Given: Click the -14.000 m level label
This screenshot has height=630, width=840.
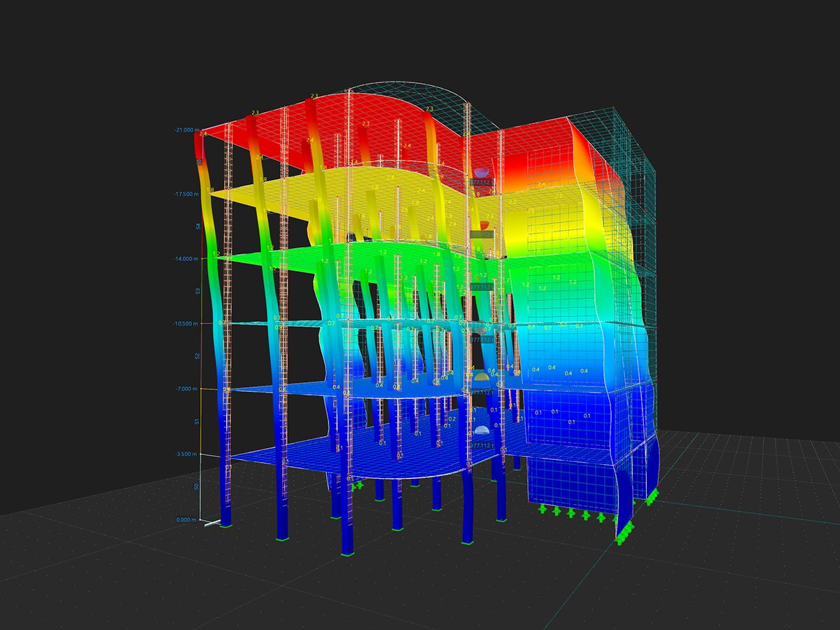Looking at the screenshot, I should point(185,259).
